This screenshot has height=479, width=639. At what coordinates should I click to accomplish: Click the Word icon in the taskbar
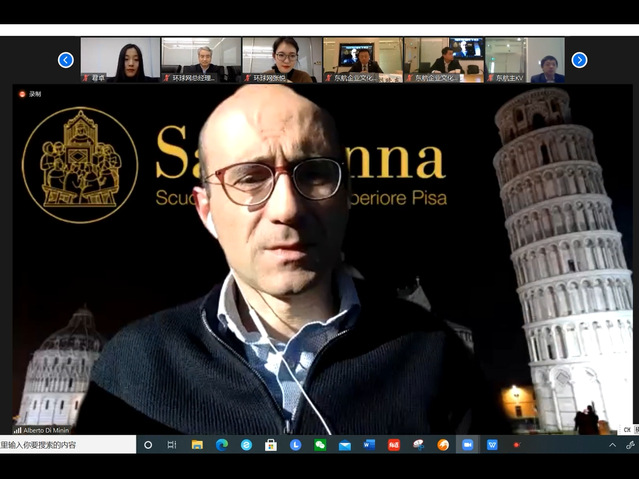click(x=369, y=445)
